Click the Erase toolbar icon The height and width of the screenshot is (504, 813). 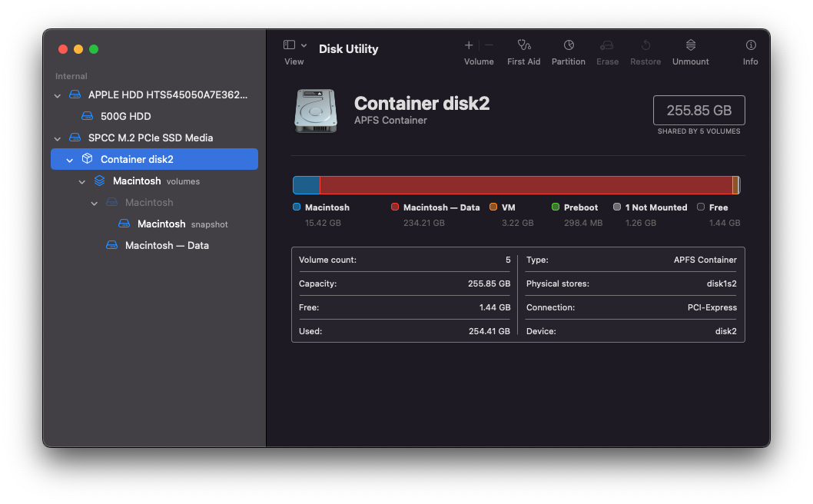coord(607,45)
